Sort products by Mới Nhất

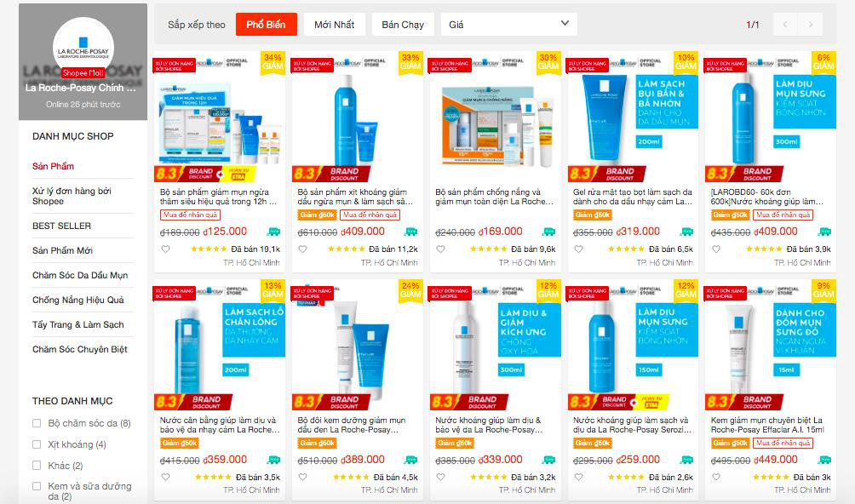click(335, 25)
